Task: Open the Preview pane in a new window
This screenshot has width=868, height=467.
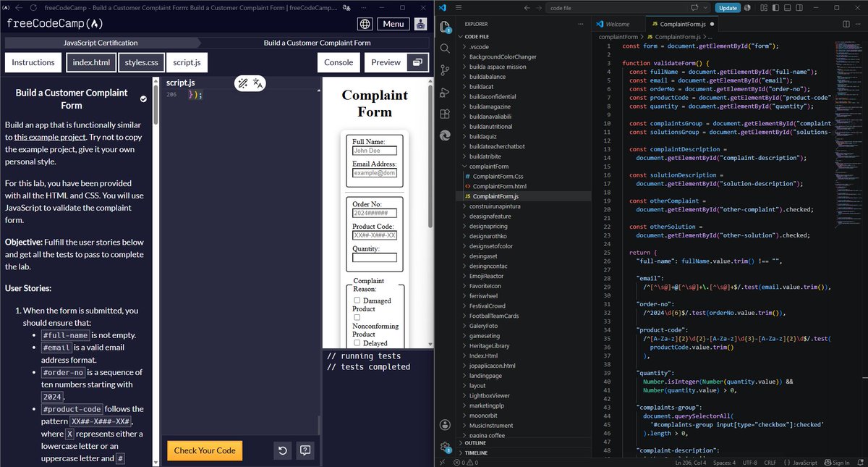Action: click(x=417, y=62)
